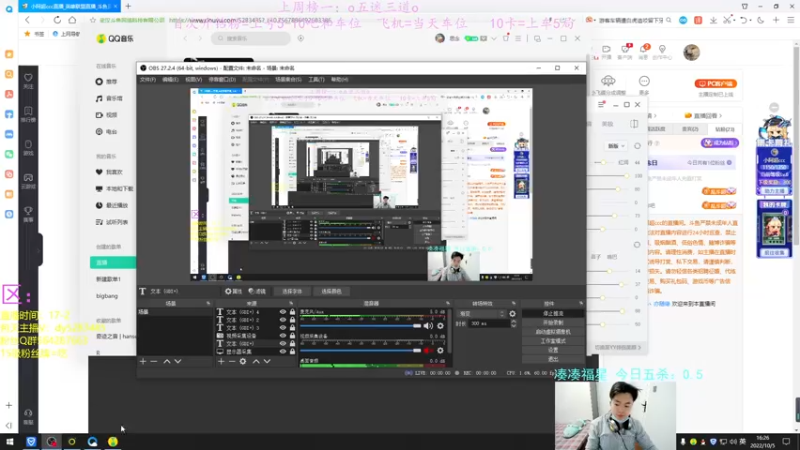Open OBS 视图(V) menu
The image size is (800, 450).
[193, 80]
